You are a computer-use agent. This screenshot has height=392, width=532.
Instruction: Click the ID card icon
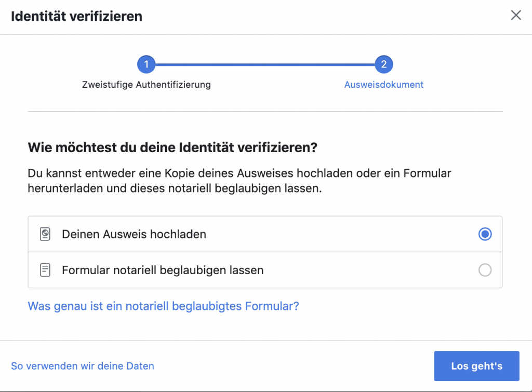(45, 234)
